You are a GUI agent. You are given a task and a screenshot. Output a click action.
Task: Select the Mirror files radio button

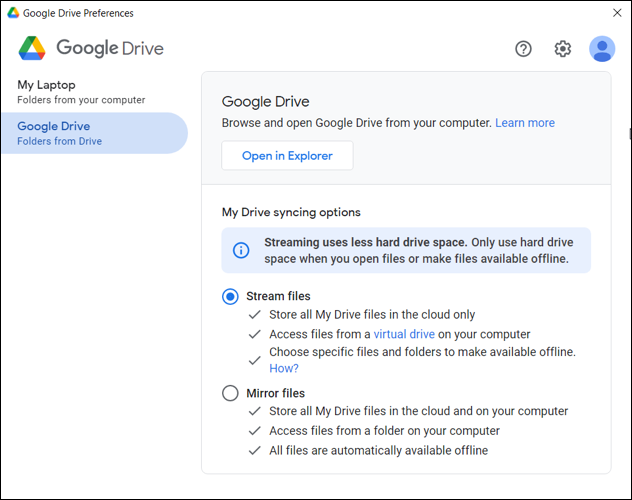pos(230,393)
